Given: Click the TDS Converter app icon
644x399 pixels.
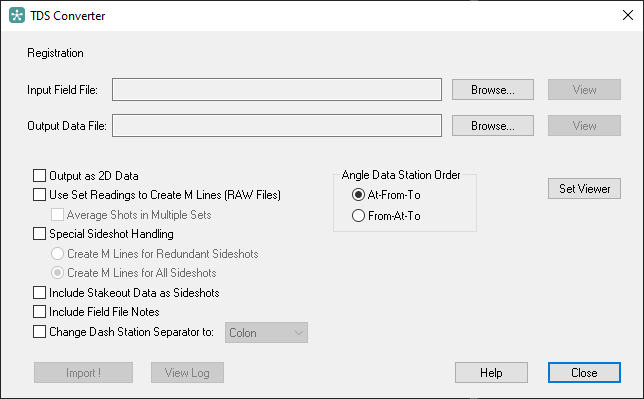Looking at the screenshot, I should [x=17, y=16].
